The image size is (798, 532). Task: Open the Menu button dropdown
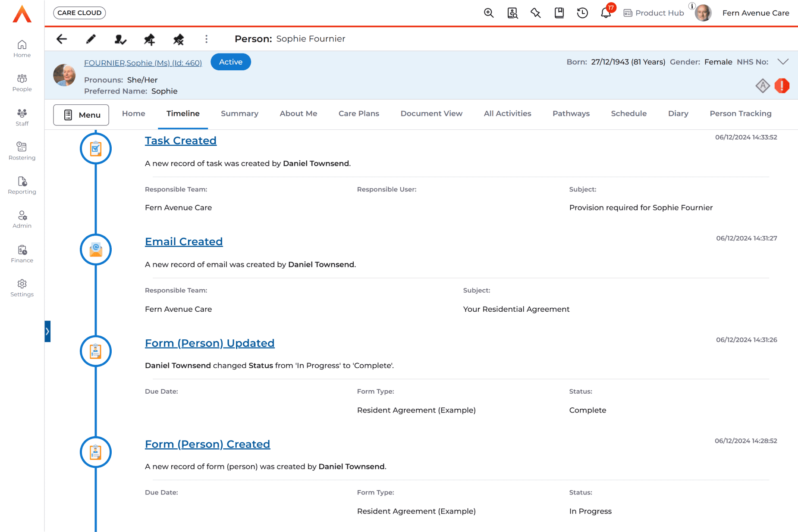pyautogui.click(x=81, y=115)
